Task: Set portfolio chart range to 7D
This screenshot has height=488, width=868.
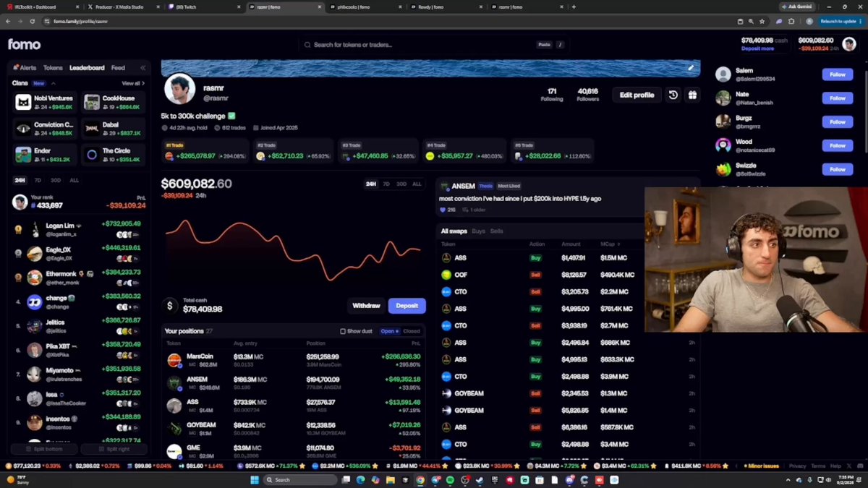Action: point(386,184)
